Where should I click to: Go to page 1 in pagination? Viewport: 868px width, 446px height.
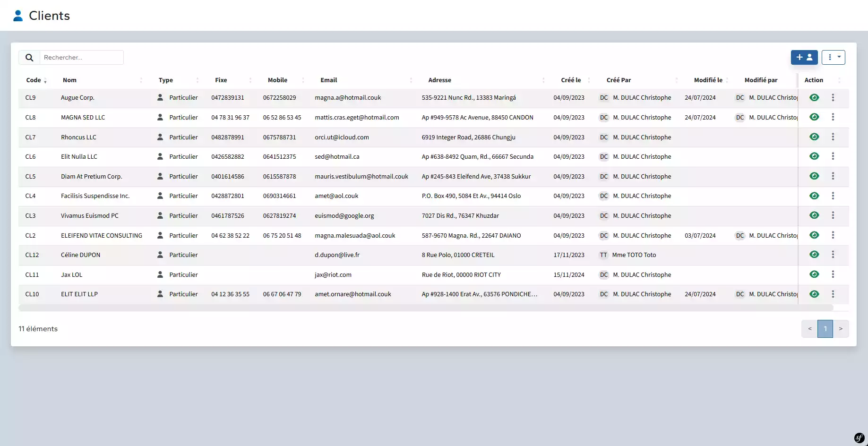825,329
